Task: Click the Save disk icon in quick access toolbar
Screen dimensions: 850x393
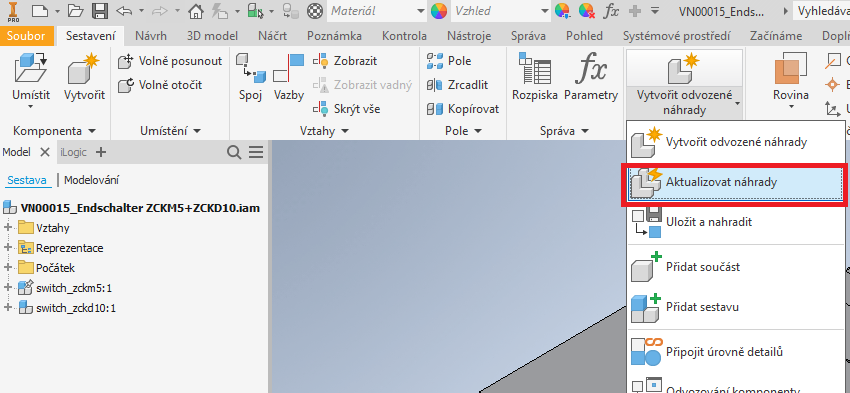Action: coord(99,10)
